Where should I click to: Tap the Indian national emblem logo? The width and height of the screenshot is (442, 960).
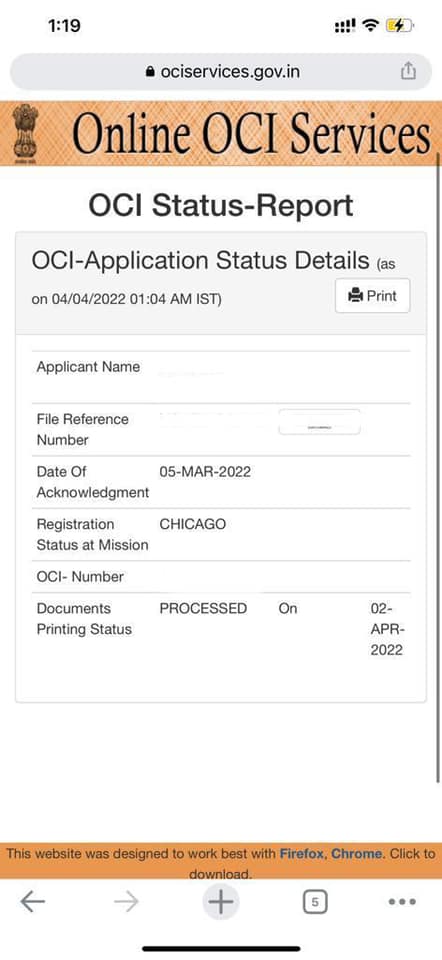[x=25, y=133]
